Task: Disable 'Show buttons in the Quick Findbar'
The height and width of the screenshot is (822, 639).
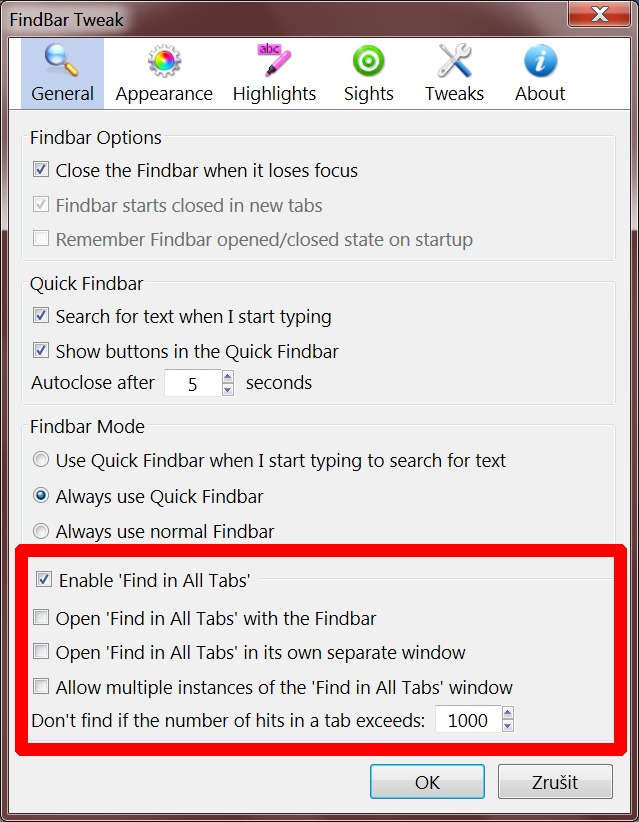Action: click(x=41, y=351)
